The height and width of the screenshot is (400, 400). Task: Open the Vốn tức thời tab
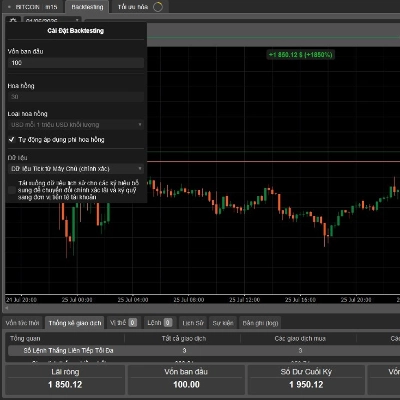(23, 323)
